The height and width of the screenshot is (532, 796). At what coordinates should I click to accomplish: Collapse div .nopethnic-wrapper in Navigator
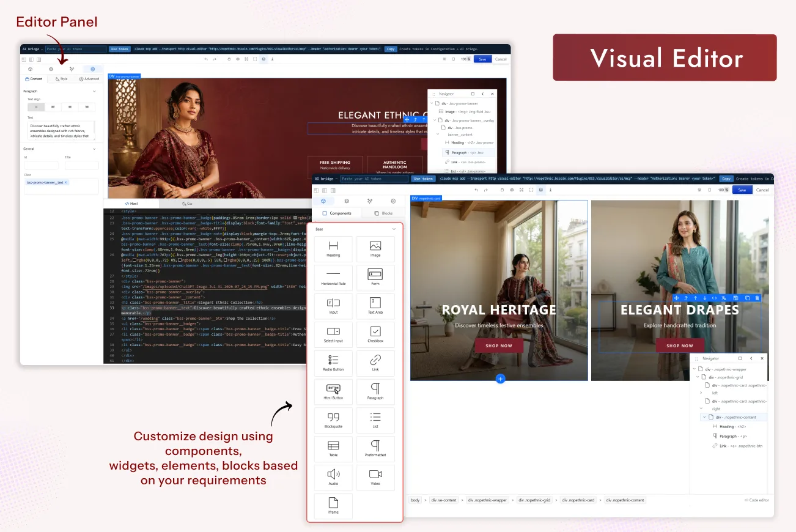click(695, 369)
